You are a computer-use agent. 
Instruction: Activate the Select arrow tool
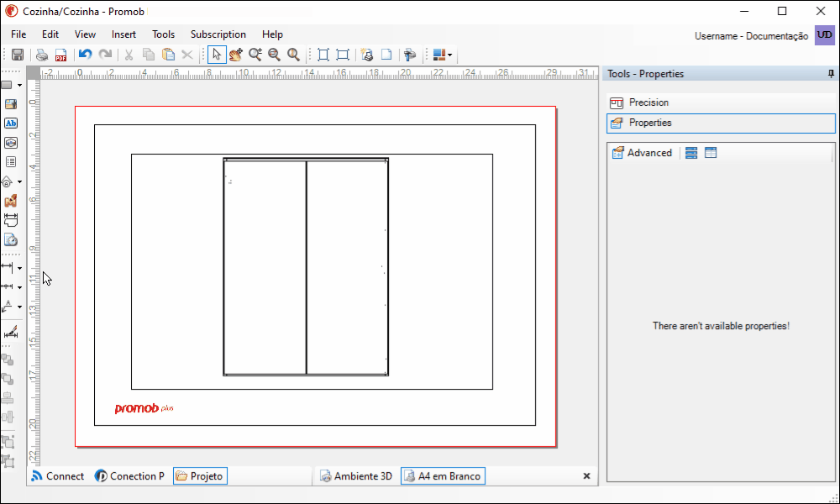(x=217, y=55)
